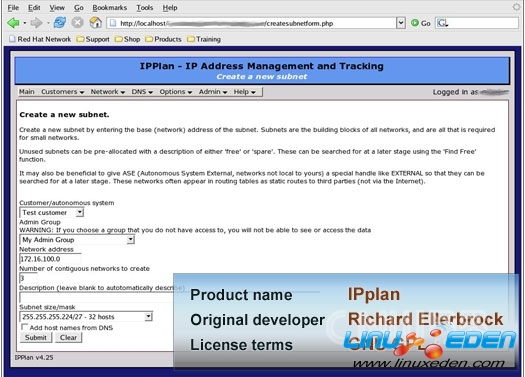Open the Products bookmark folder

(x=163, y=39)
